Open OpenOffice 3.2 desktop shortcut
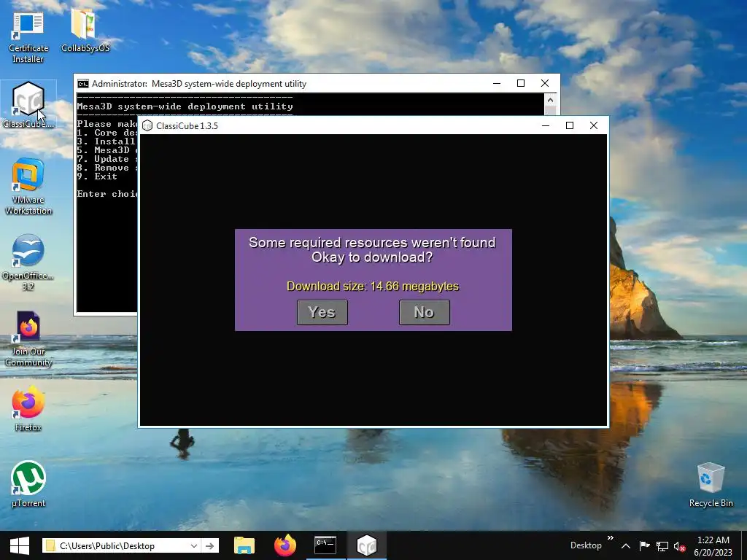 click(28, 262)
